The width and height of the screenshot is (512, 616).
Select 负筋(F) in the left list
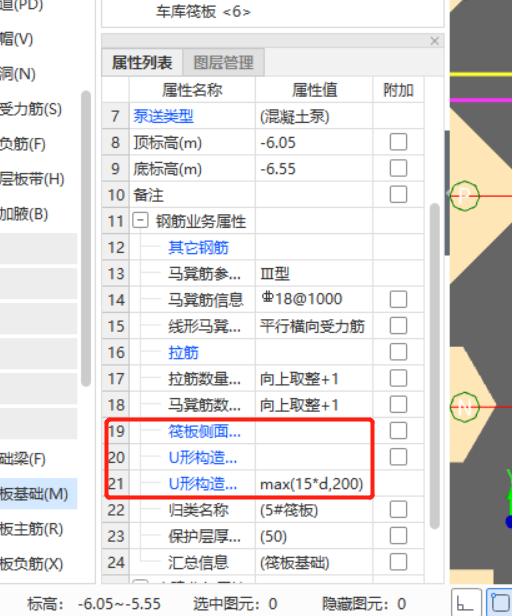pos(23,144)
